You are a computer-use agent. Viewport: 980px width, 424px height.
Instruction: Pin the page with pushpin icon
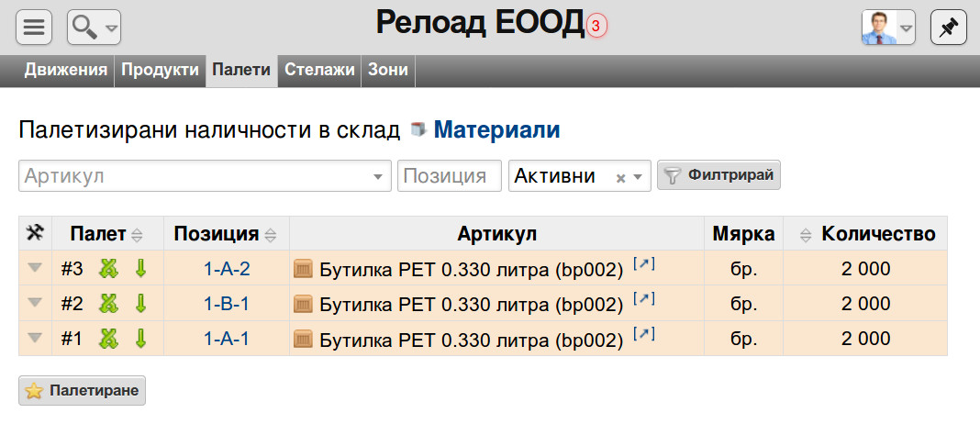[x=948, y=28]
